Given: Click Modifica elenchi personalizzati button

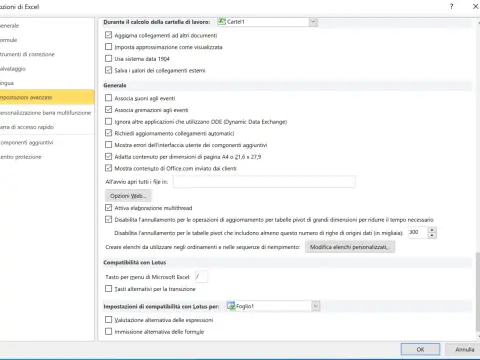Looking at the screenshot, I should 350,247.
